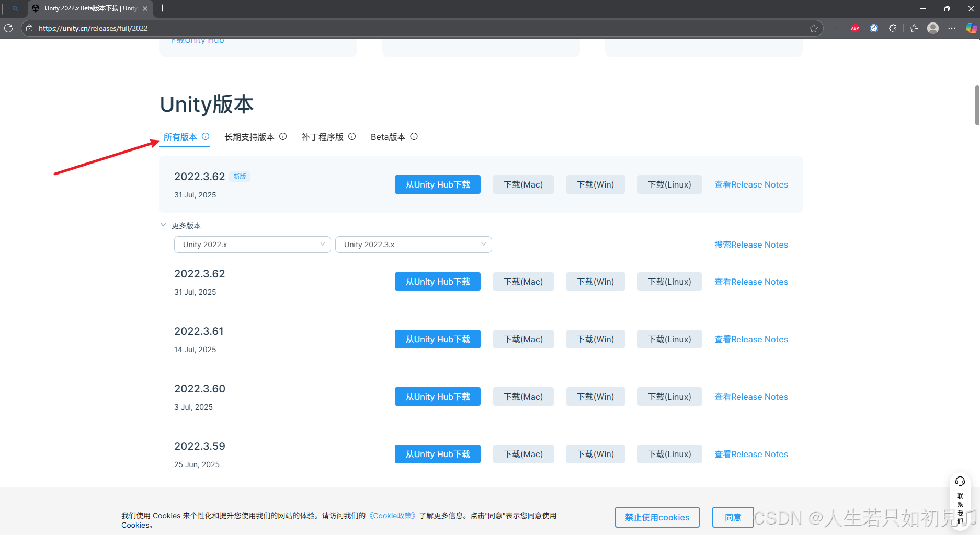Click 从Unity Hub下载 for 2022.3.61
The image size is (980, 535).
coord(438,339)
